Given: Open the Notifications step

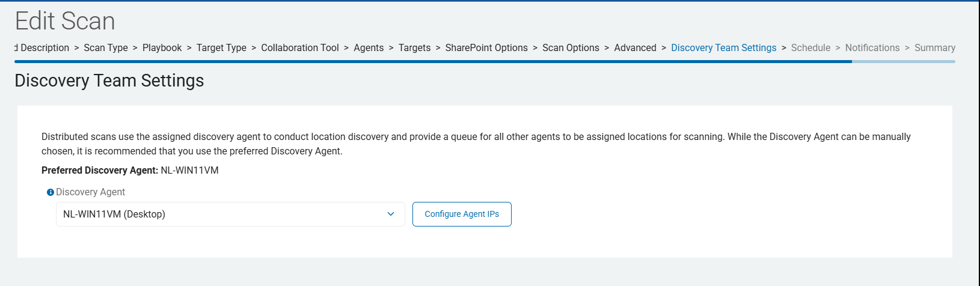Looking at the screenshot, I should [872, 47].
